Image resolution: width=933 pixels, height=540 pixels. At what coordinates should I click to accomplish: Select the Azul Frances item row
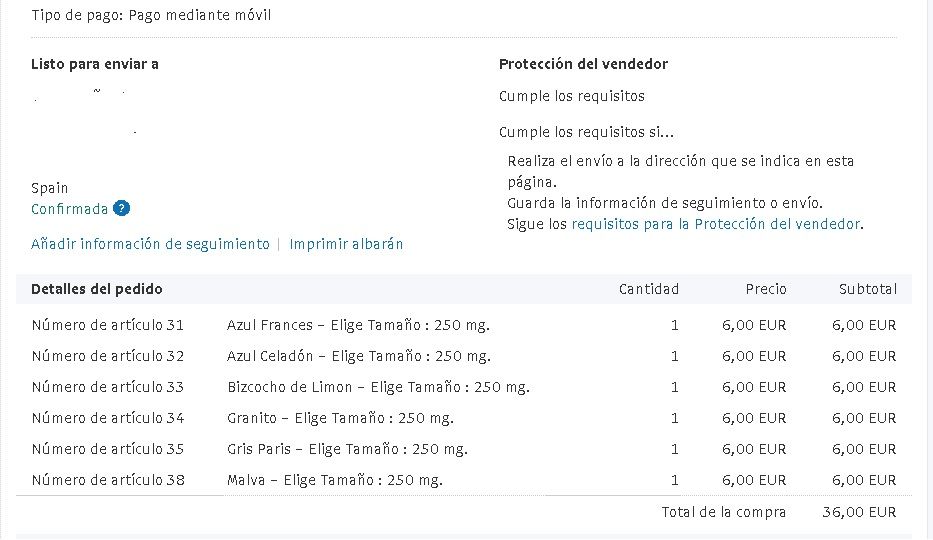pyautogui.click(x=464, y=325)
